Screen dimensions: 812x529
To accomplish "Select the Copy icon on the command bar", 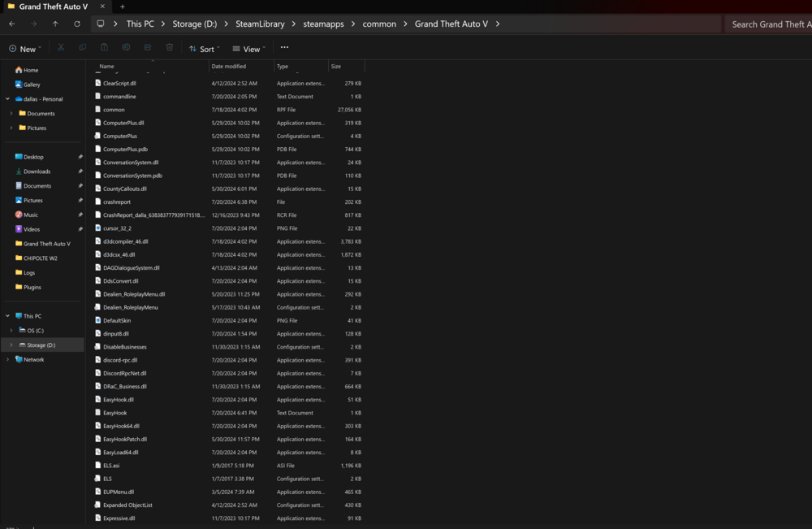I will point(82,48).
